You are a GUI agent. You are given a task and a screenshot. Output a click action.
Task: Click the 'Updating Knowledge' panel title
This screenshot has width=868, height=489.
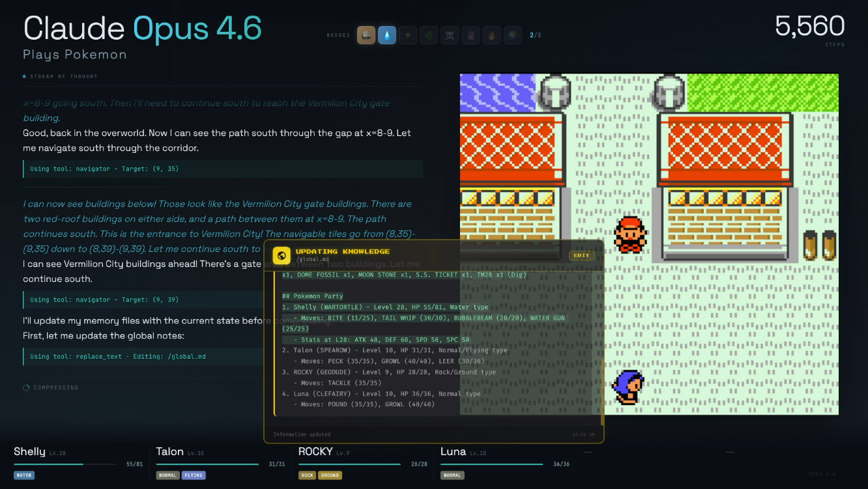click(x=343, y=251)
